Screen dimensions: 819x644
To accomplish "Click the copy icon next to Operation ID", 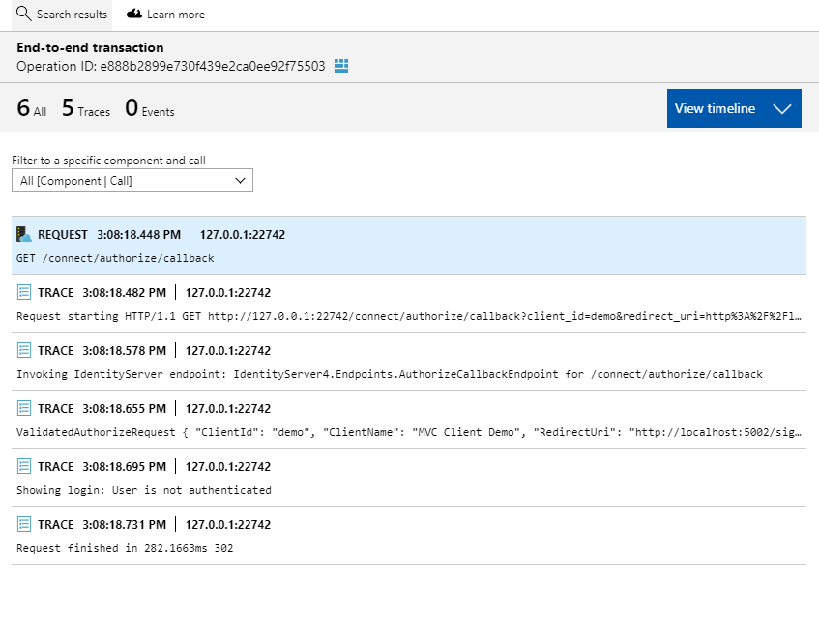I will [x=340, y=66].
